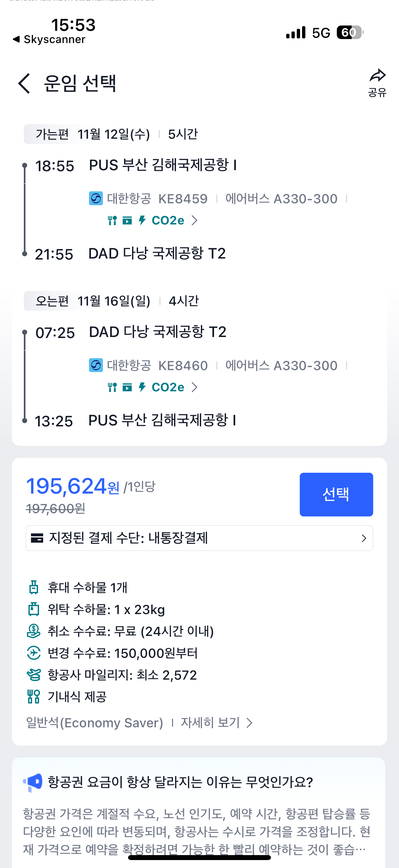Image resolution: width=399 pixels, height=868 pixels.
Task: Tap the 가는편 outbound flight header
Action: pos(52,134)
